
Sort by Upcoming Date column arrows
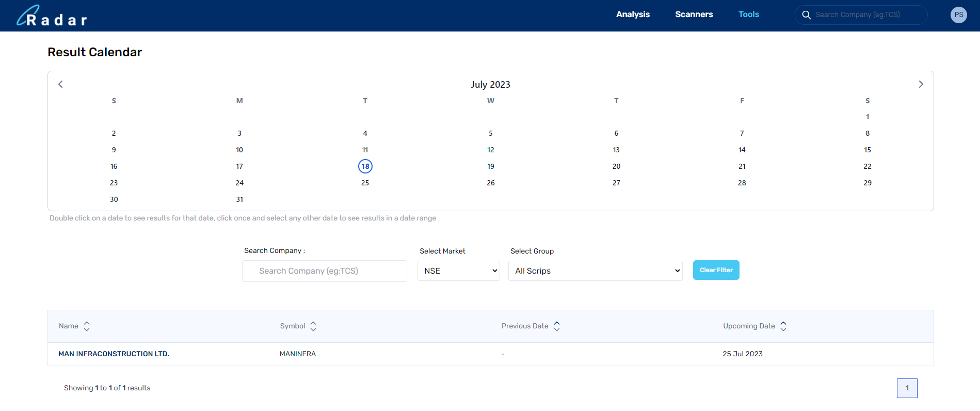[x=783, y=326]
